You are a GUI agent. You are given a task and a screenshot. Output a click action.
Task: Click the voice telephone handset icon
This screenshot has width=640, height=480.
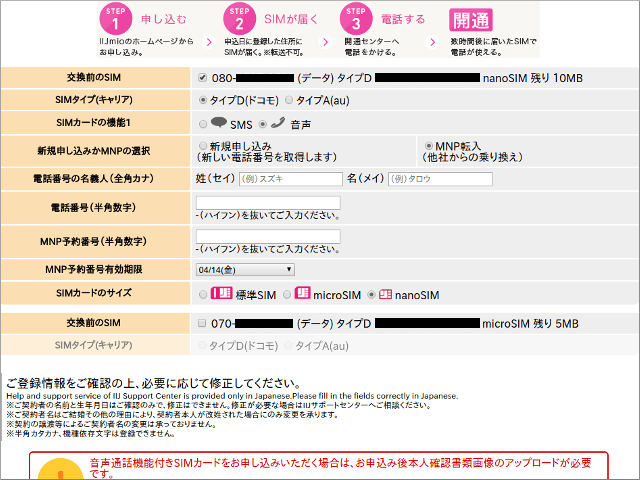click(278, 122)
